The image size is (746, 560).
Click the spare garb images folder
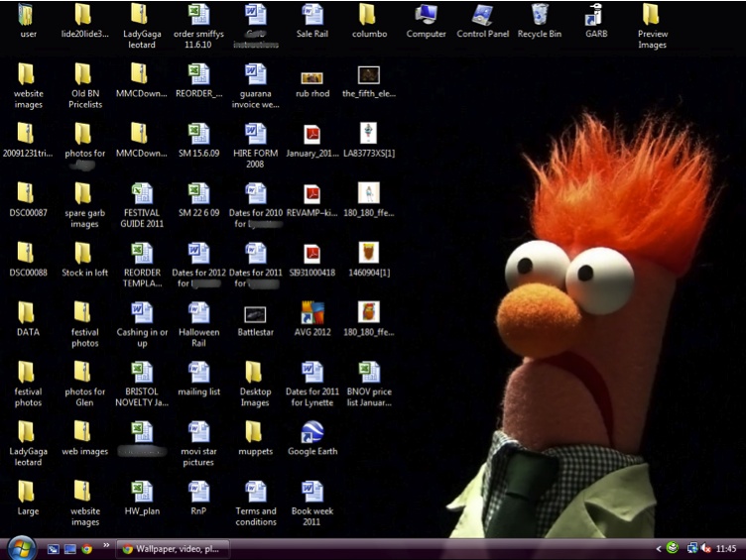pos(84,206)
